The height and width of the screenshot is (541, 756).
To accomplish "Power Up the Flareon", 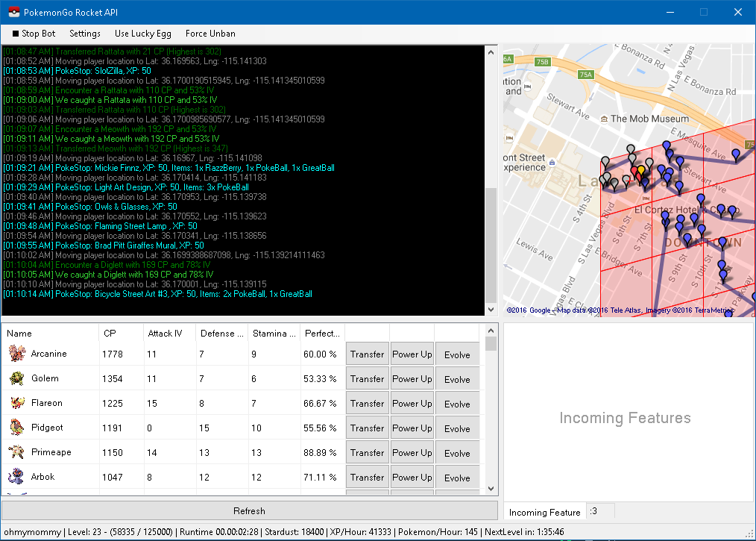I will [x=412, y=404].
